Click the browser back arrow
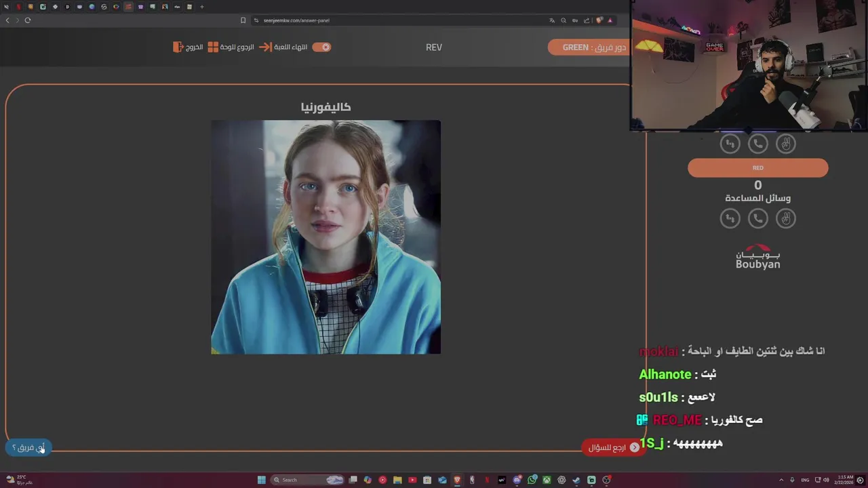The height and width of the screenshot is (488, 868). 7,20
